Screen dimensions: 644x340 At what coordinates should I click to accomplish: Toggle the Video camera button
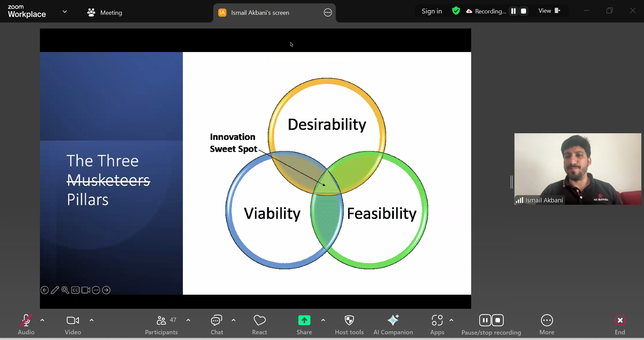73,324
